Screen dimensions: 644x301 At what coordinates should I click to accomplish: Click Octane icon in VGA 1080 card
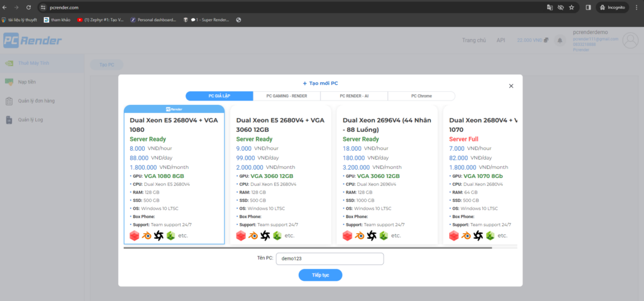coord(158,236)
